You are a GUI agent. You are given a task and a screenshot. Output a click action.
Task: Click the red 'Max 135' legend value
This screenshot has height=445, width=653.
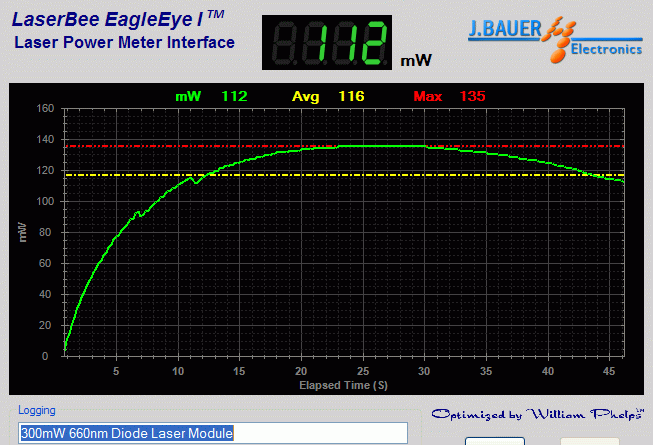click(449, 97)
